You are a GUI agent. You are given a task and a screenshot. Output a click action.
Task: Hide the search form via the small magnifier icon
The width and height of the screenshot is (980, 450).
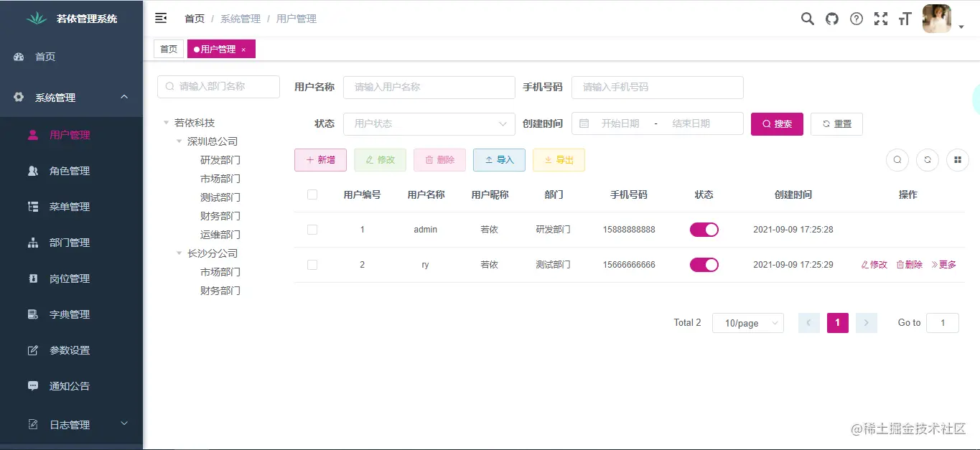897,160
